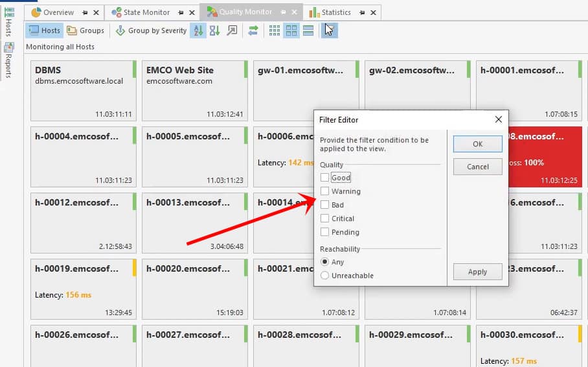This screenshot has width=588, height=367.
Task: Pin the State Monitor tab
Action: [x=181, y=13]
